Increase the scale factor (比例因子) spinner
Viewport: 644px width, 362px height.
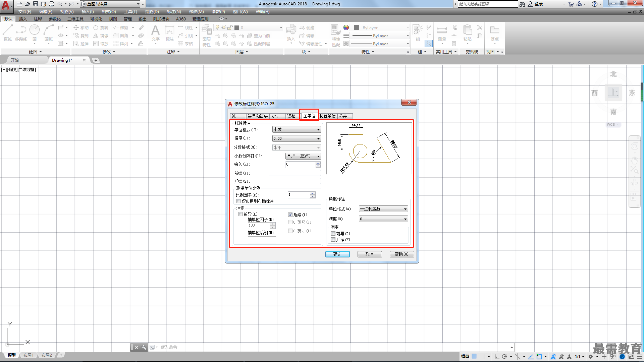313,193
